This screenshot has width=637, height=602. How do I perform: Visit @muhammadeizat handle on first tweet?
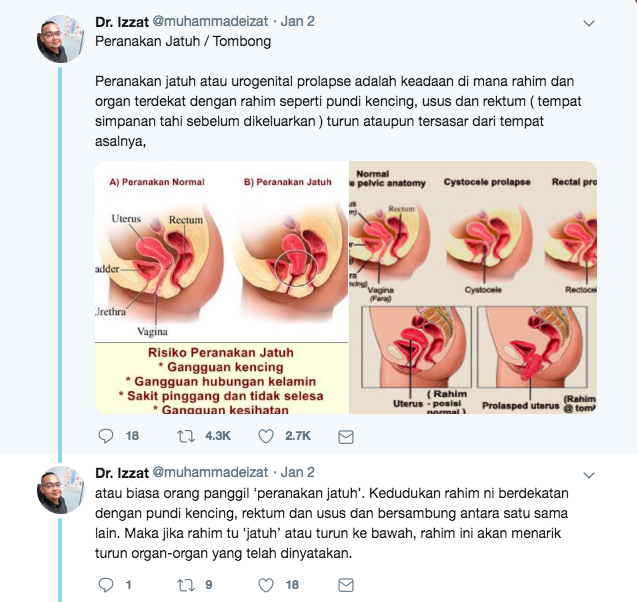(x=210, y=21)
